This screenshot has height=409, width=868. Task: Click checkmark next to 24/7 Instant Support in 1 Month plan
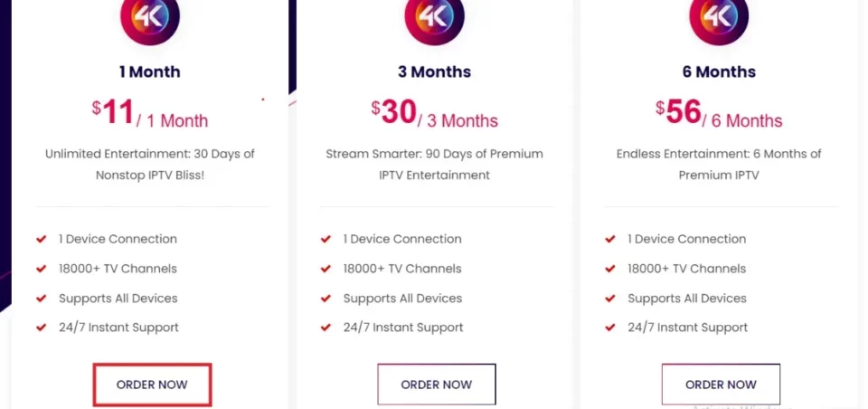pyautogui.click(x=41, y=328)
